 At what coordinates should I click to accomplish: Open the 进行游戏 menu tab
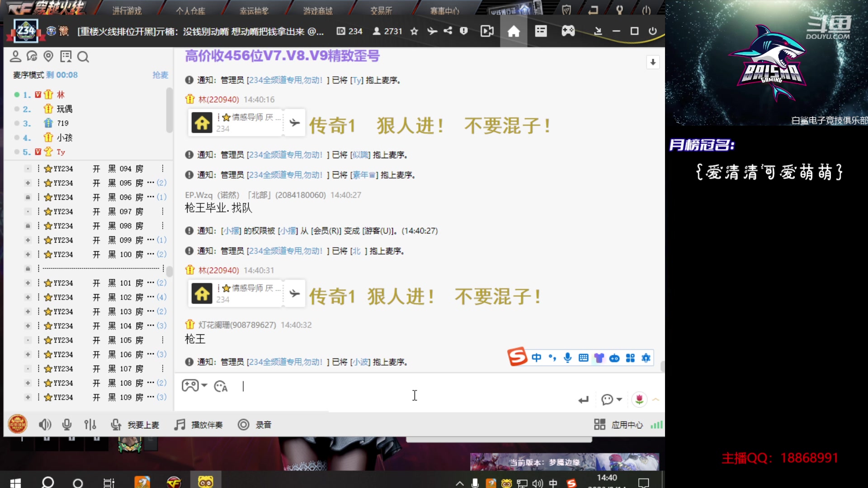pyautogui.click(x=127, y=10)
